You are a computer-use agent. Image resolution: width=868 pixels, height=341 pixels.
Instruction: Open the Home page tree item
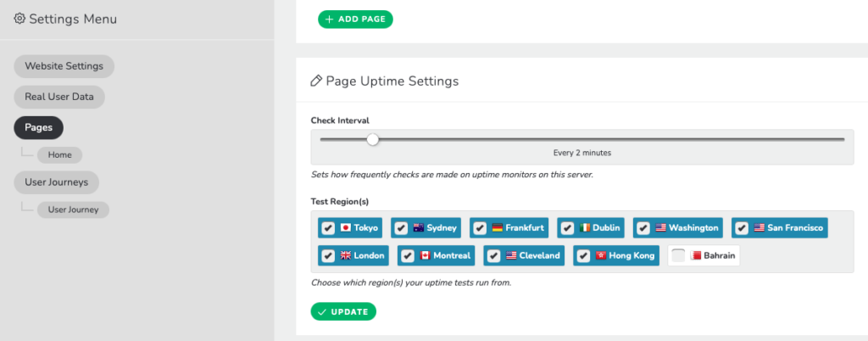click(60, 155)
